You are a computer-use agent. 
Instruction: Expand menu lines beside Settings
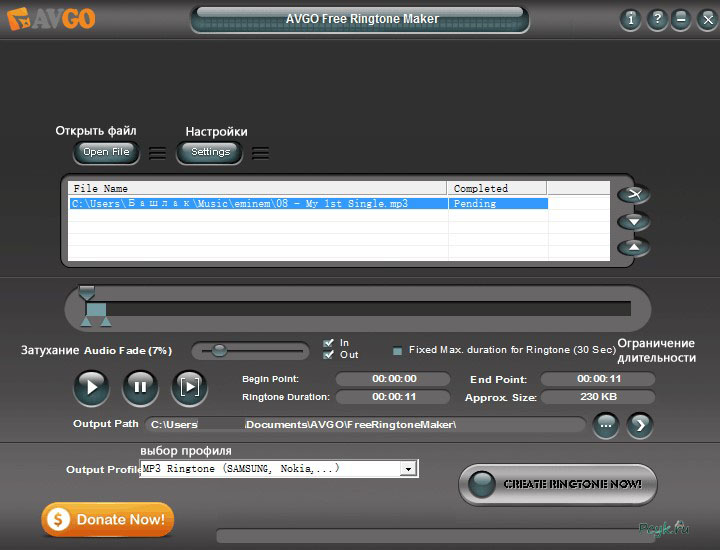coord(260,153)
